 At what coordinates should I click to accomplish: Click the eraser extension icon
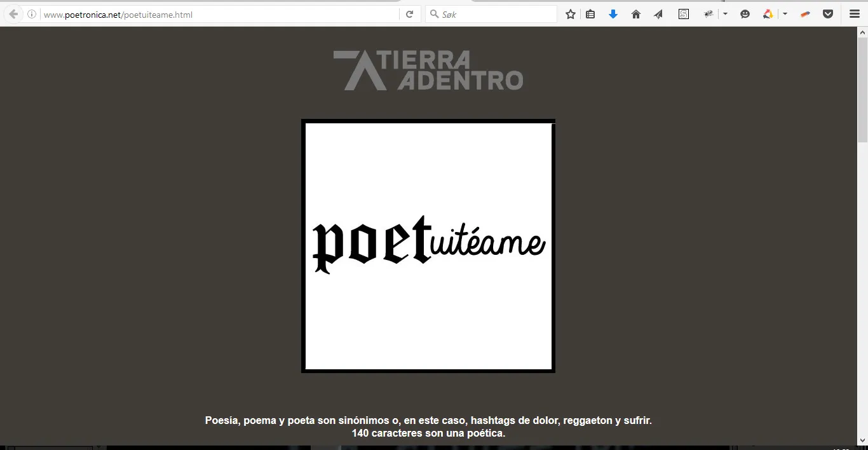[805, 14]
